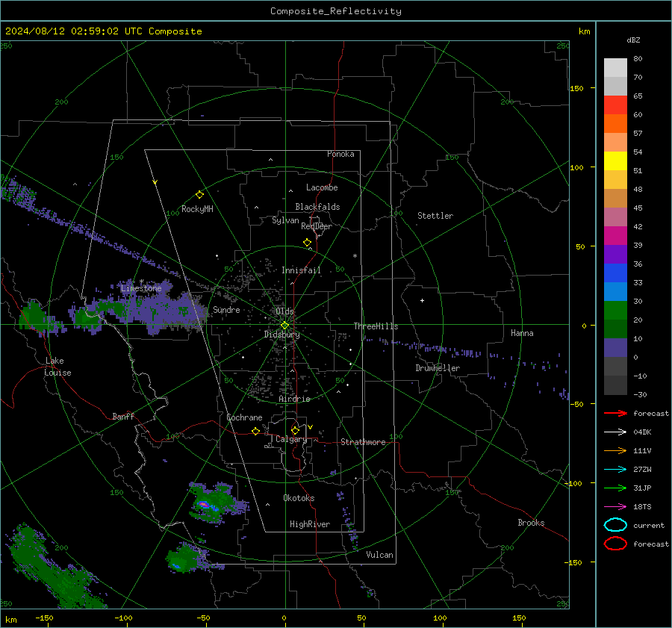Click the Sundre city label
Viewport: 672px width, 628px height.
[x=226, y=309]
